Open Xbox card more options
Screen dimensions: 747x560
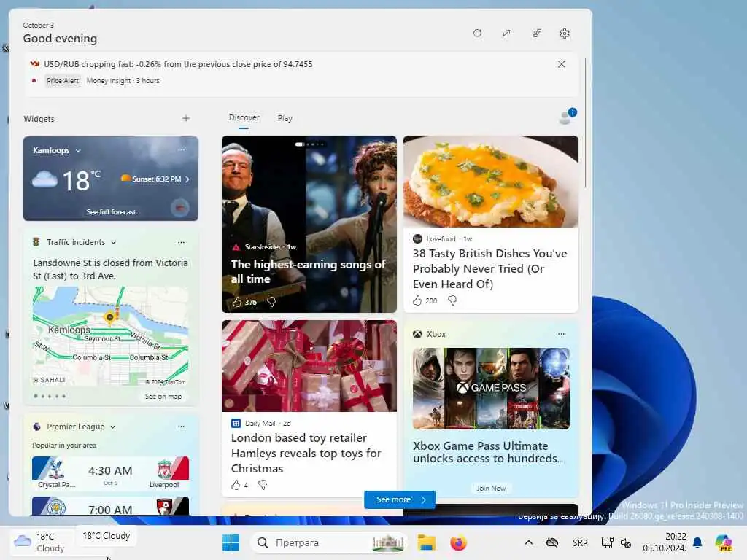[561, 334]
